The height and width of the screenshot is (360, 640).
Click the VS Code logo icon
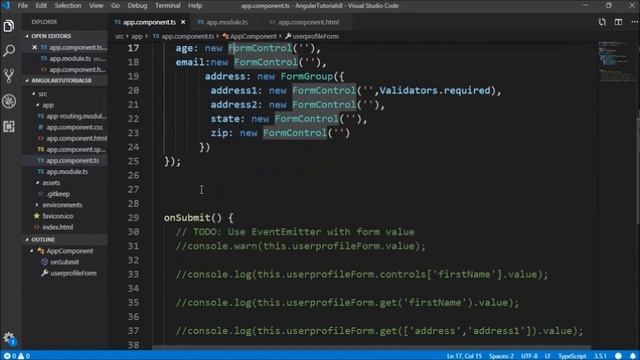6,5
